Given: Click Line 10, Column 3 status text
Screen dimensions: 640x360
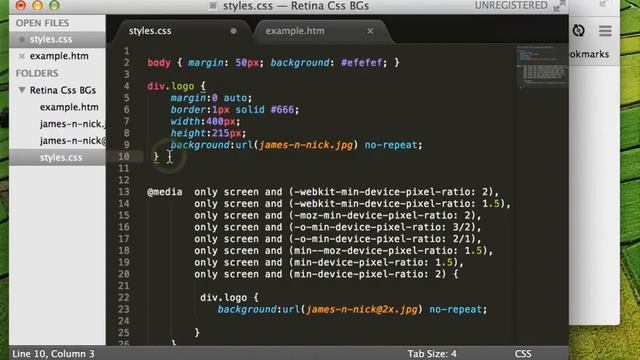Looking at the screenshot, I should (x=53, y=353).
